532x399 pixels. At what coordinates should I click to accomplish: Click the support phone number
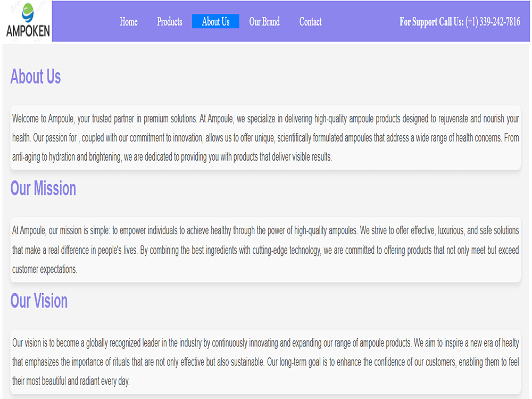click(493, 22)
